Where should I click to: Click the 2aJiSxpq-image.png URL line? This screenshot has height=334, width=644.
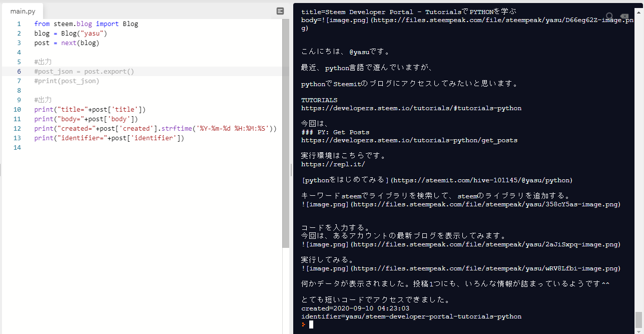pos(461,244)
